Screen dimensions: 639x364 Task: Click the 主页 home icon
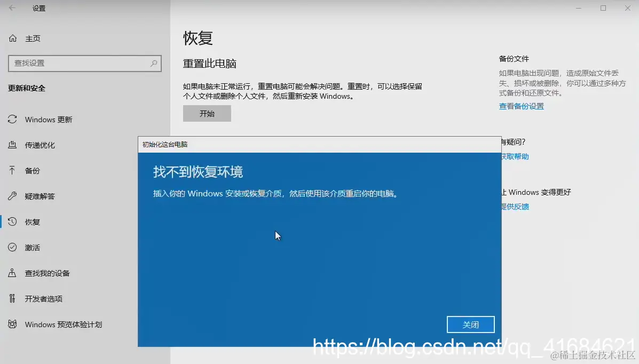pyautogui.click(x=12, y=38)
